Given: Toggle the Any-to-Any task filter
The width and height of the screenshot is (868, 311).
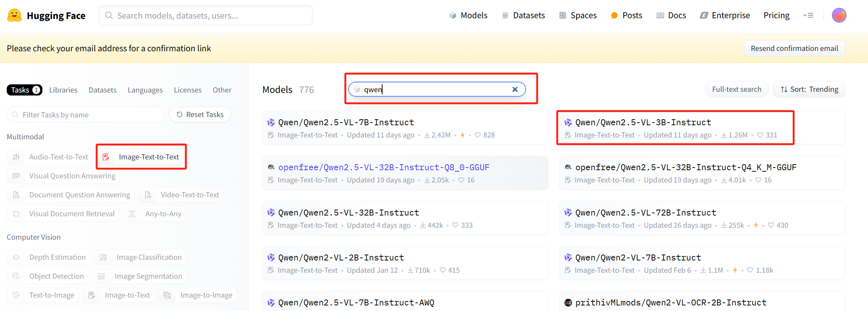Looking at the screenshot, I should coord(155,214).
